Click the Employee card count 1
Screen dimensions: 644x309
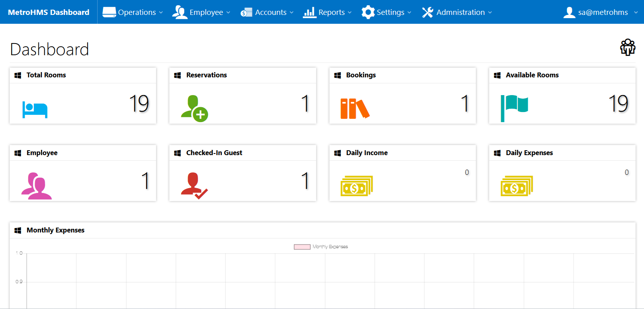[146, 181]
